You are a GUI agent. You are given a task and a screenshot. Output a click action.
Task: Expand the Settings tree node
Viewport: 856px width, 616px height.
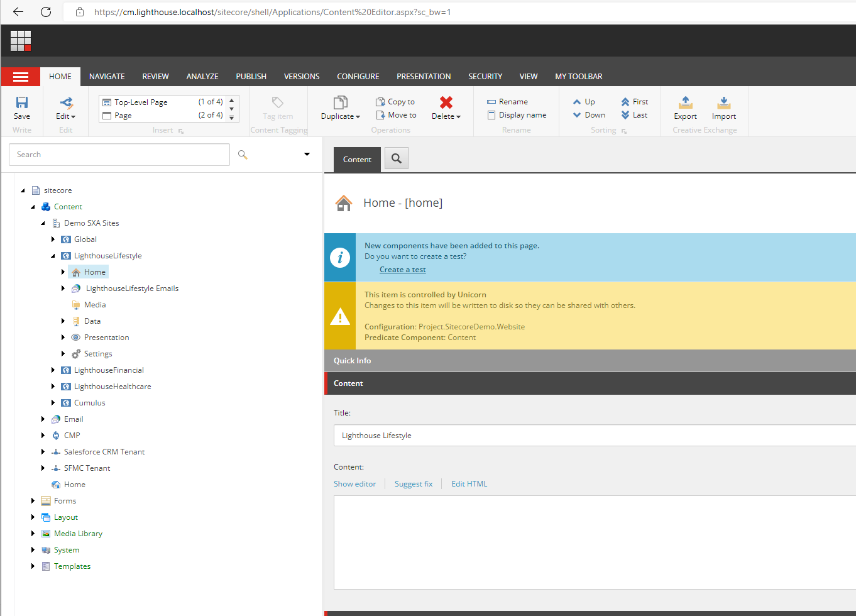coord(63,354)
